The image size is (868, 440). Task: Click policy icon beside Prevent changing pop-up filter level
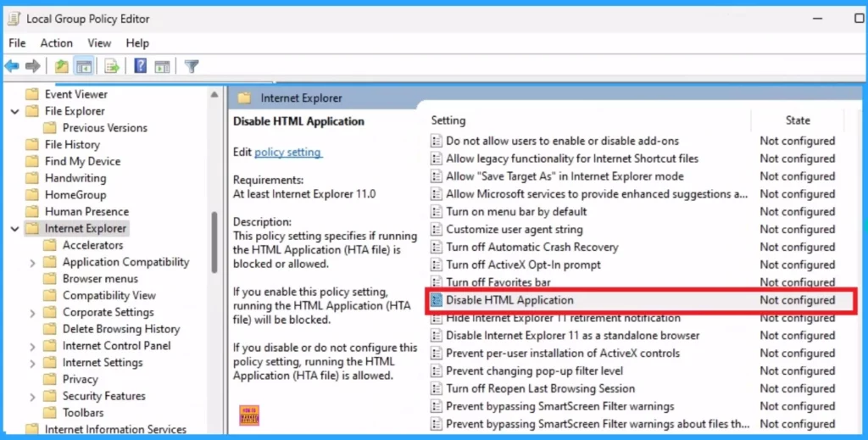point(437,370)
